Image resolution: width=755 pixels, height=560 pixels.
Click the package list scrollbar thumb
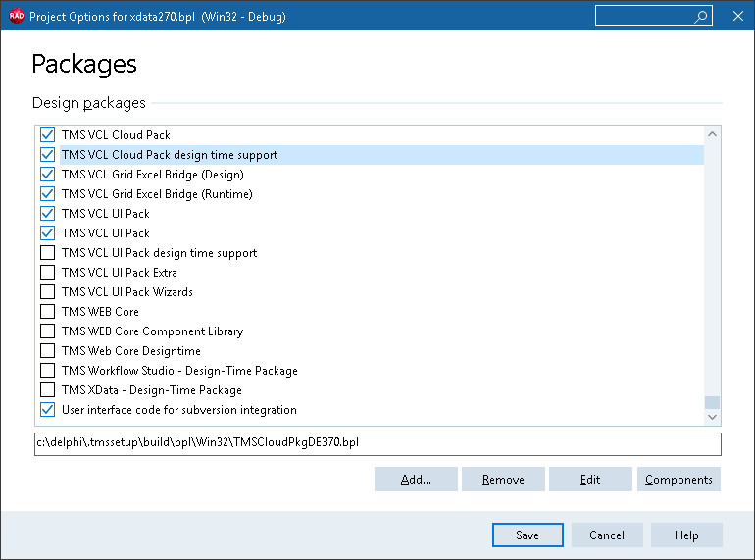click(x=712, y=402)
